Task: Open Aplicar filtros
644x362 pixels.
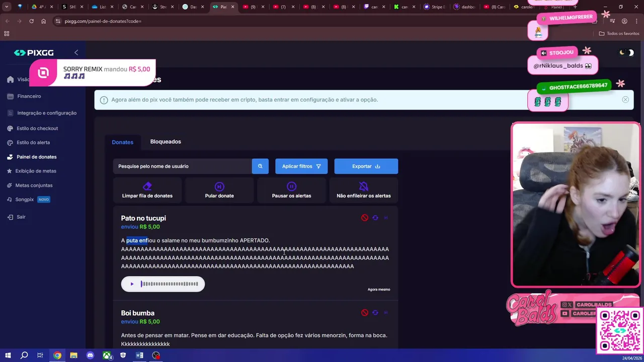Action: coord(301,166)
